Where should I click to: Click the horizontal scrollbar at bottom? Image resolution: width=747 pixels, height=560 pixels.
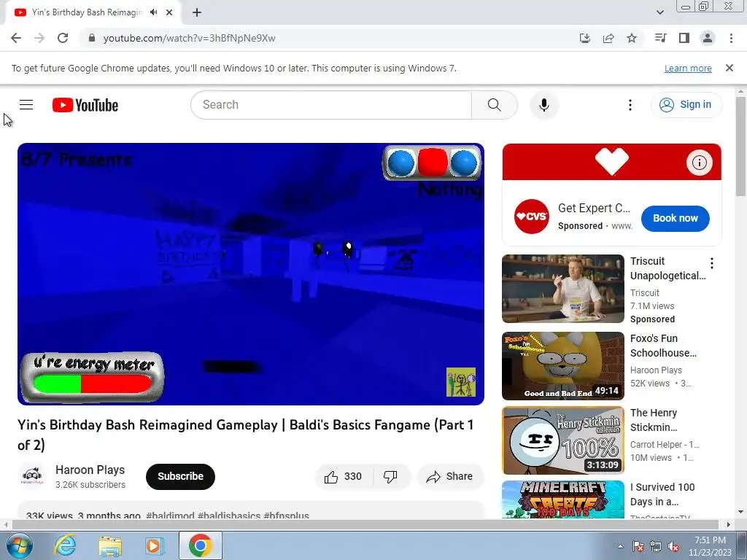pyautogui.click(x=365, y=525)
